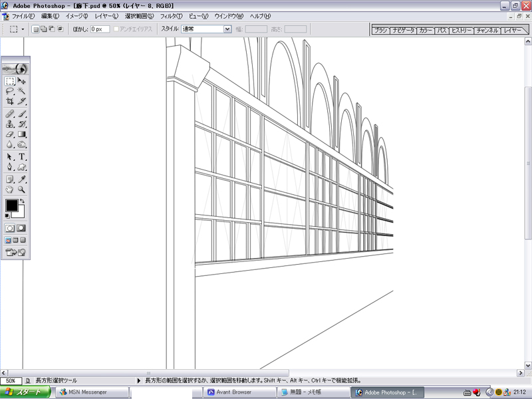Select the Pen tool
Screen dimensions: 532x399
(x=10, y=167)
